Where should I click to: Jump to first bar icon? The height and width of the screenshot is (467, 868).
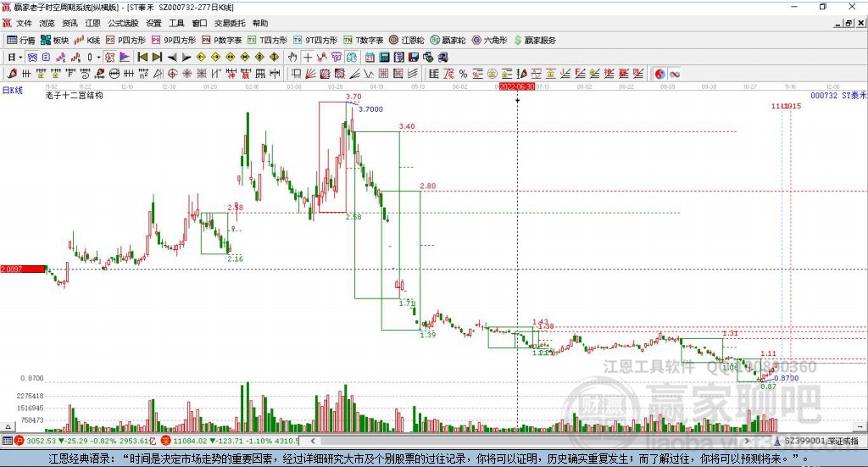142,57
